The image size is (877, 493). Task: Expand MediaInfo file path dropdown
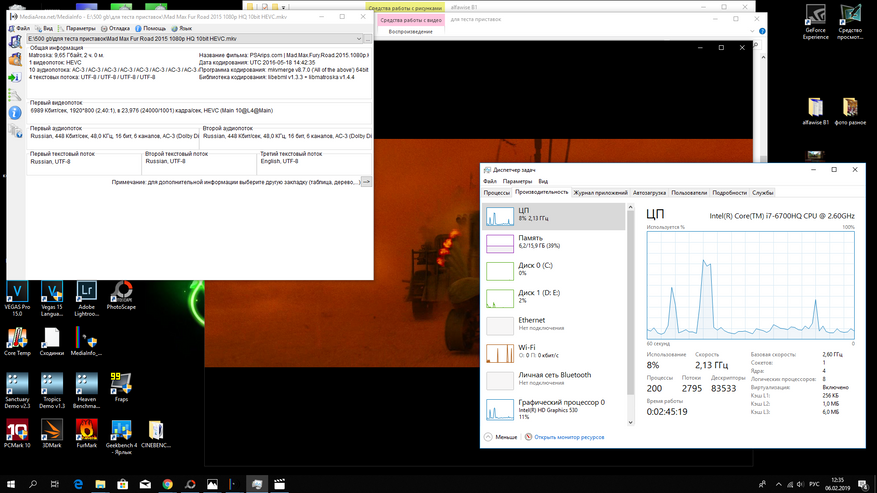coord(359,39)
